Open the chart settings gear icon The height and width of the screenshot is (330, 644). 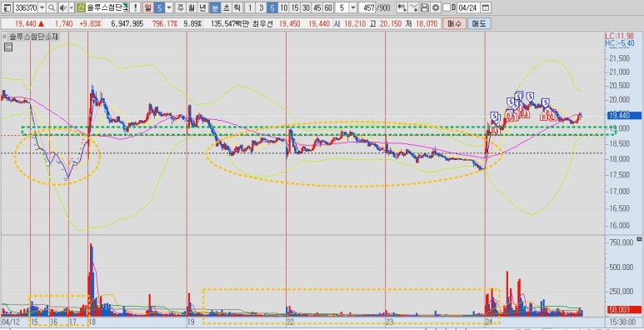(436, 7)
